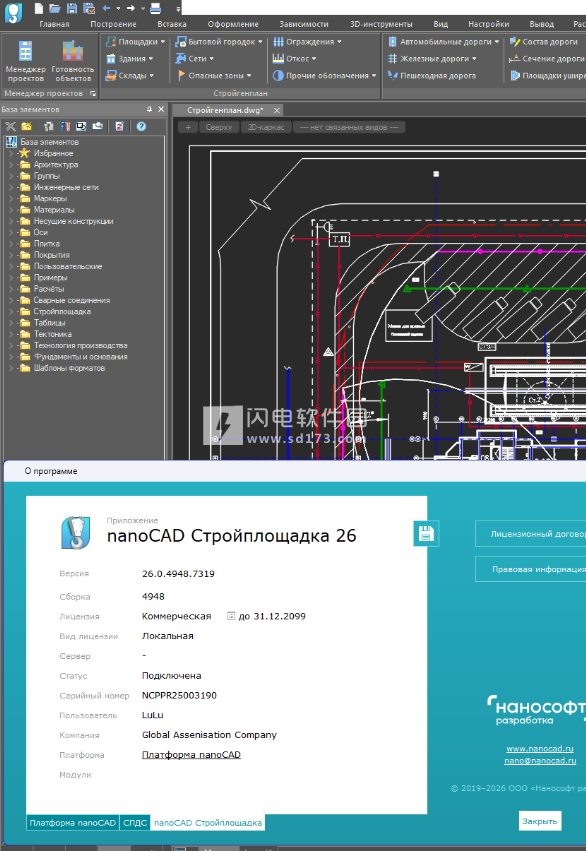Open the underlined Платформа nanoCAD link
Image resolution: width=586 pixels, height=851 pixels.
(x=191, y=754)
